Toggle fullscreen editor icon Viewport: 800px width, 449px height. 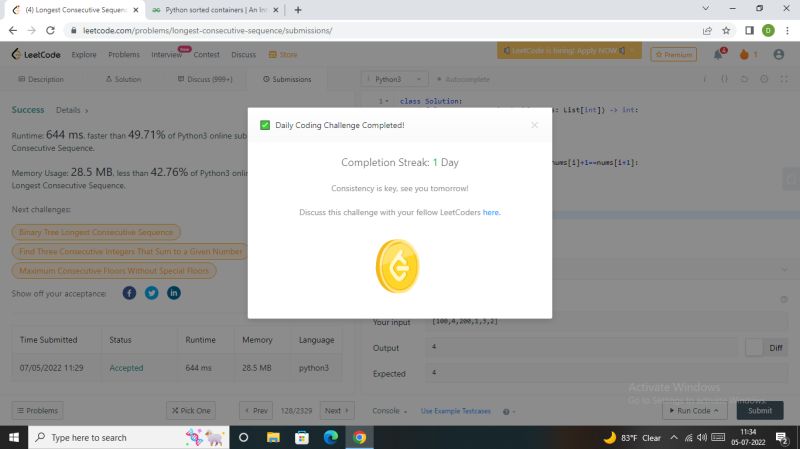click(x=784, y=79)
